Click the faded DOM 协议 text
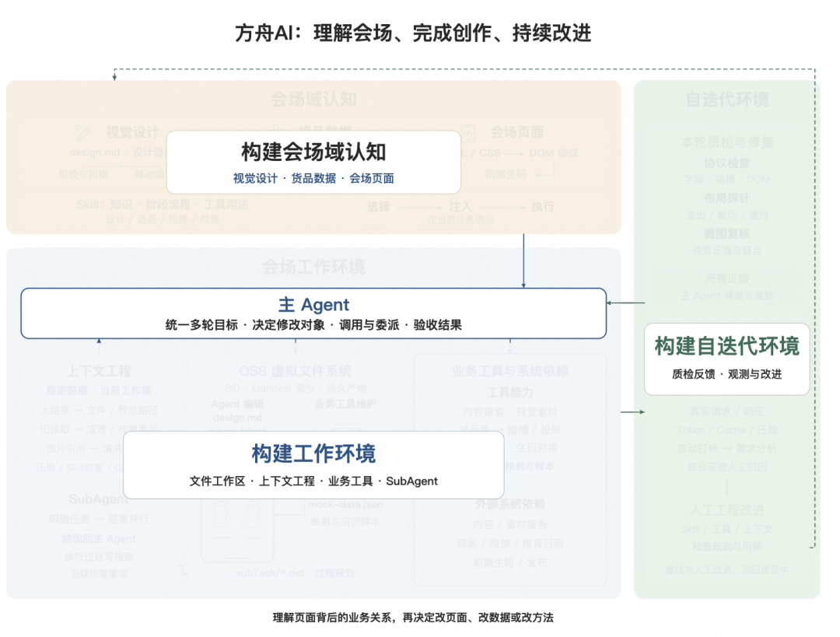This screenshot has height=637, width=840. point(554,152)
